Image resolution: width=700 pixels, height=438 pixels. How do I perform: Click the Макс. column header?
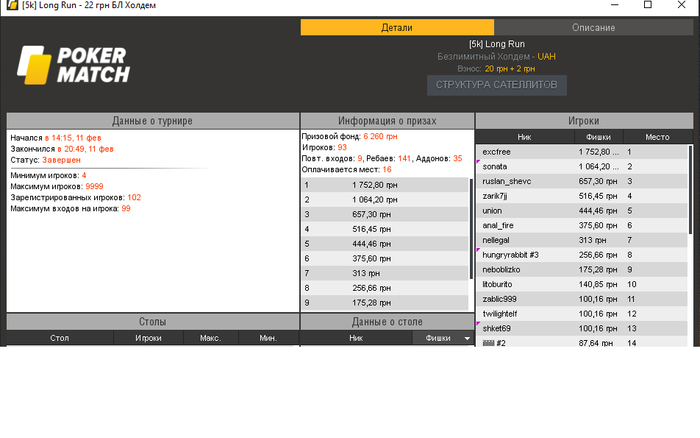pos(210,338)
